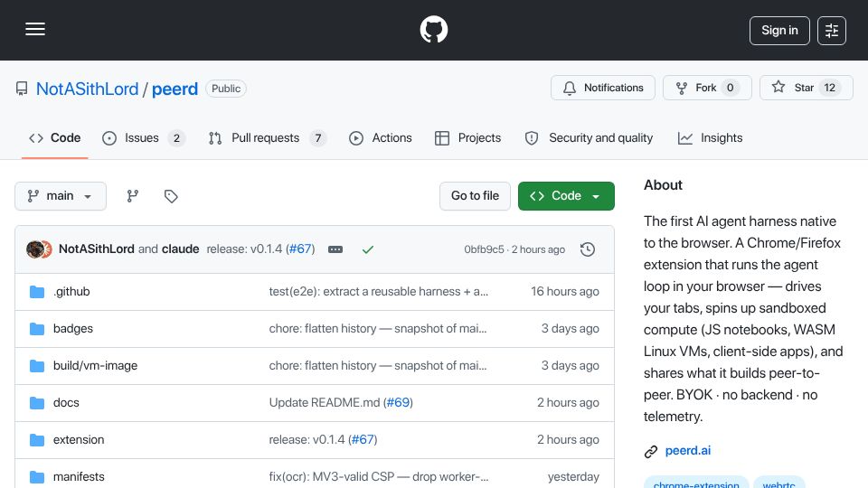868x488 pixels.
Task: Expand the green Code dropdown
Action: coord(566,196)
